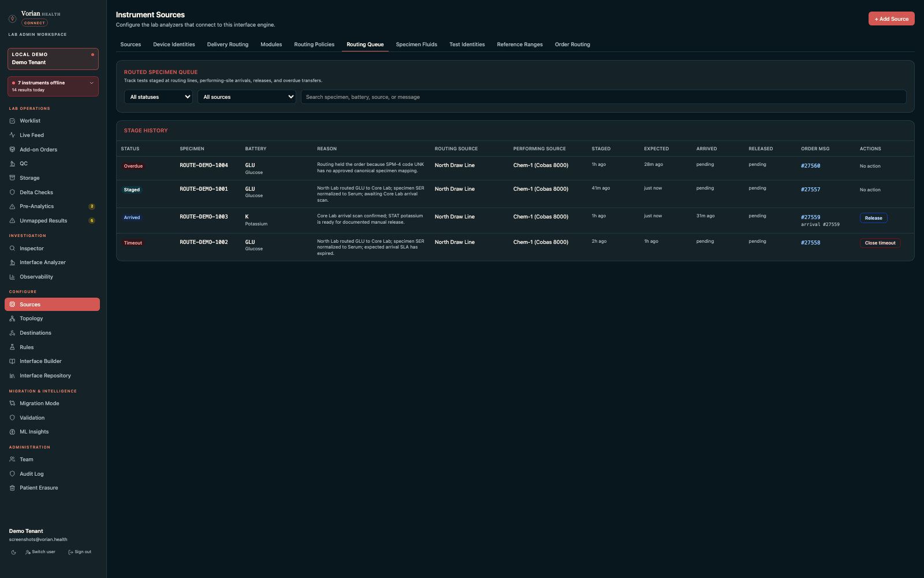Screen dimensions: 924x578
Task: Click specimen ROUTE-DEMO-1001 cell
Action: pyautogui.click(x=204, y=189)
